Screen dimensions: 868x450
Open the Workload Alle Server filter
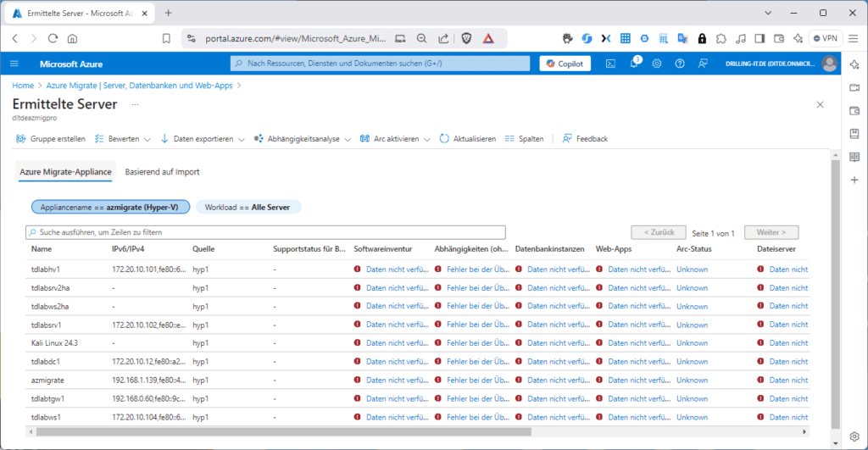248,207
